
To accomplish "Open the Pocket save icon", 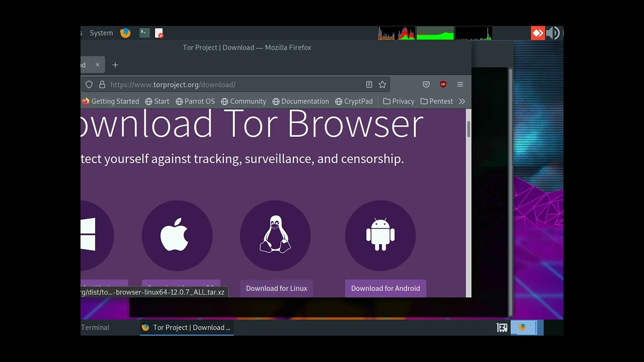I will pyautogui.click(x=426, y=84).
